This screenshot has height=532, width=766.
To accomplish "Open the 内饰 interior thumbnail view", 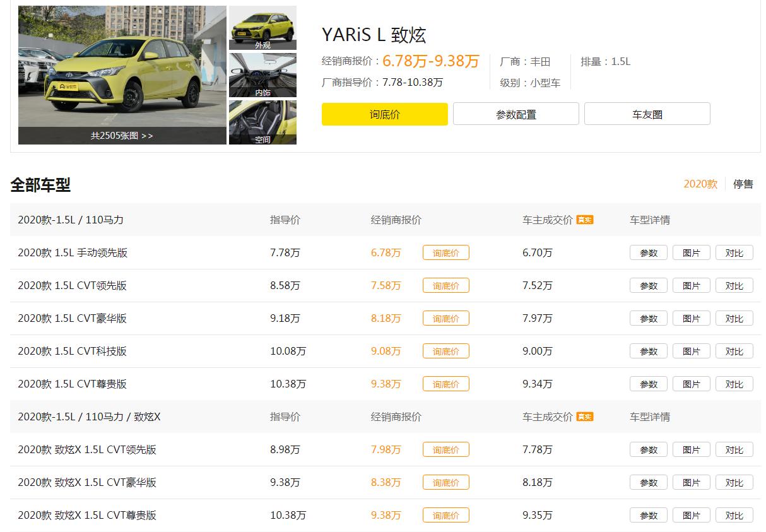I will pos(262,74).
